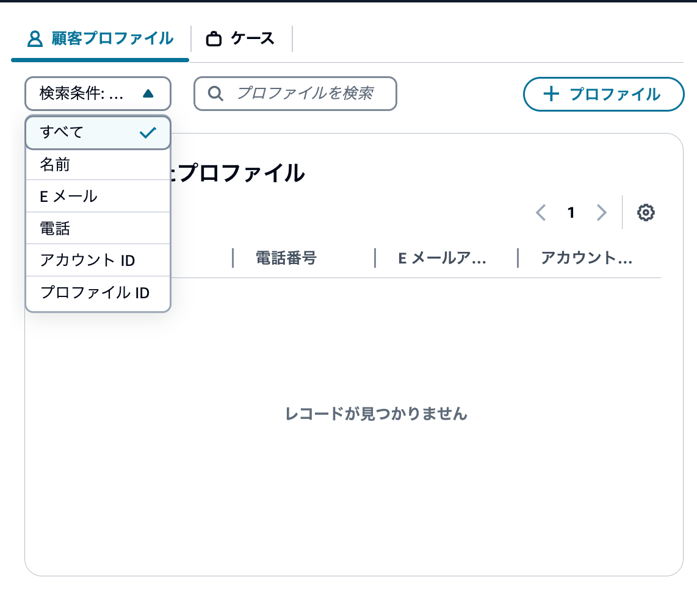This screenshot has height=616, width=697.
Task: Click the プロファイルを検索 search field
Action: tap(295, 94)
